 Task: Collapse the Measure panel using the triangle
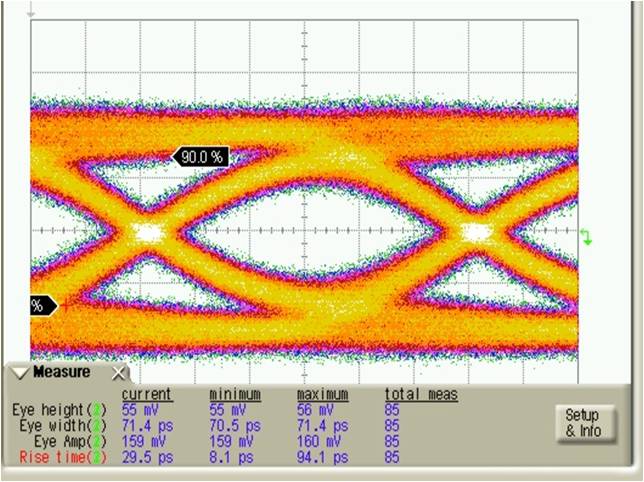click(20, 373)
